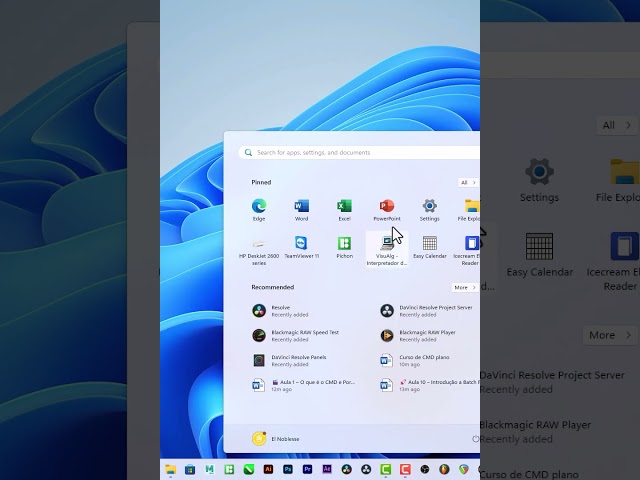The image size is (640, 480).
Task: Open OBS Studio from the taskbar
Action: 425,469
